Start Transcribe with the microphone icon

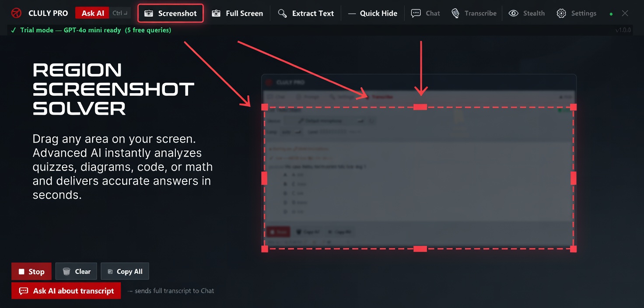click(x=455, y=13)
